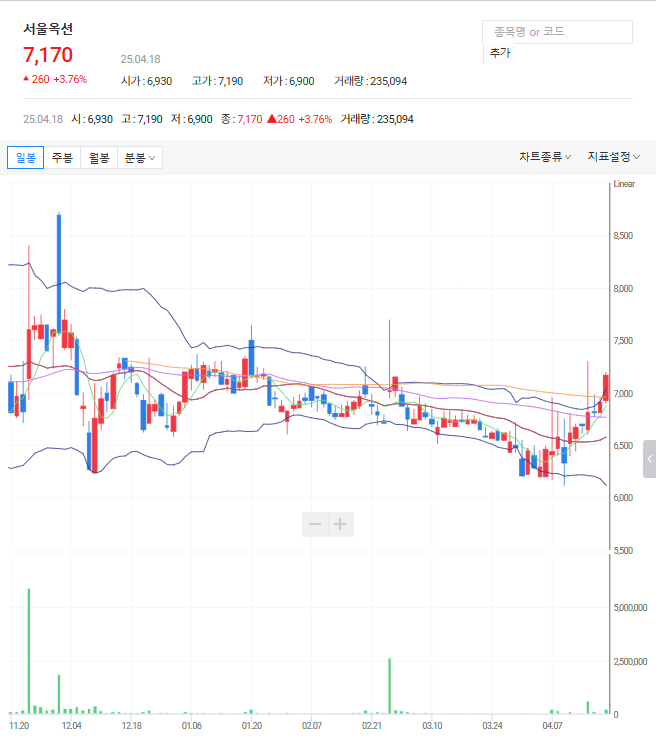Click the 12.18 date axis label

(x=132, y=725)
